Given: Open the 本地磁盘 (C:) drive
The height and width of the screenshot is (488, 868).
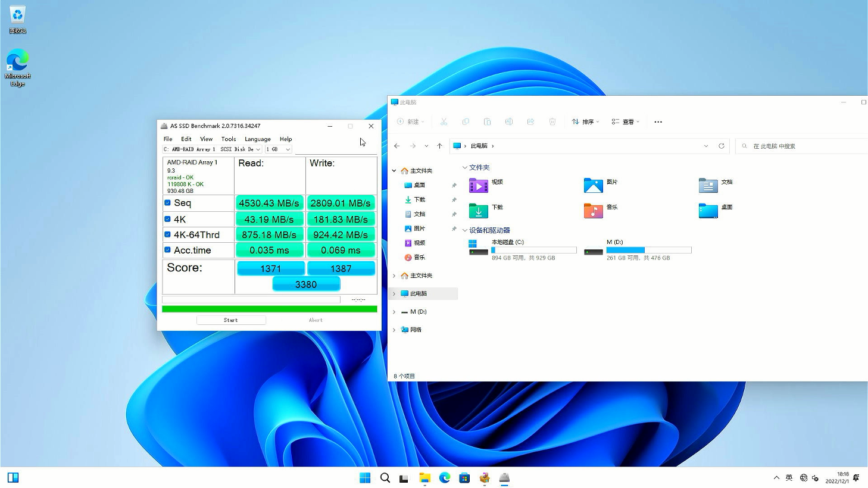Looking at the screenshot, I should [523, 250].
